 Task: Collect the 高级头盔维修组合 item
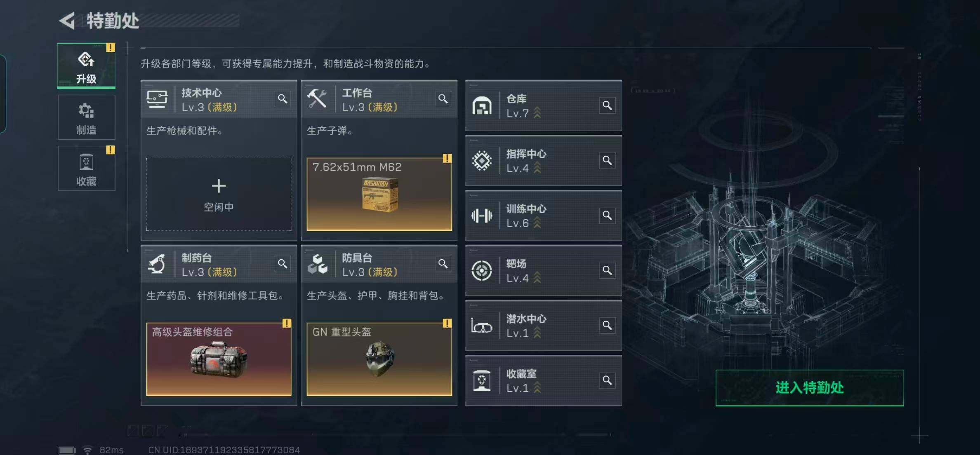click(219, 359)
